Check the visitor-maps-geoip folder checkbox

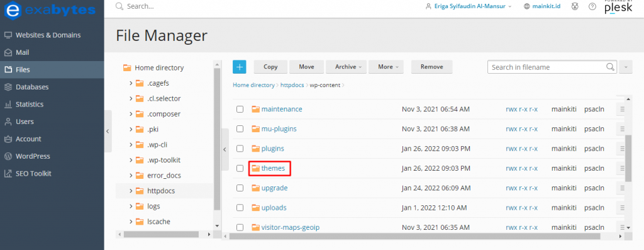(x=240, y=227)
